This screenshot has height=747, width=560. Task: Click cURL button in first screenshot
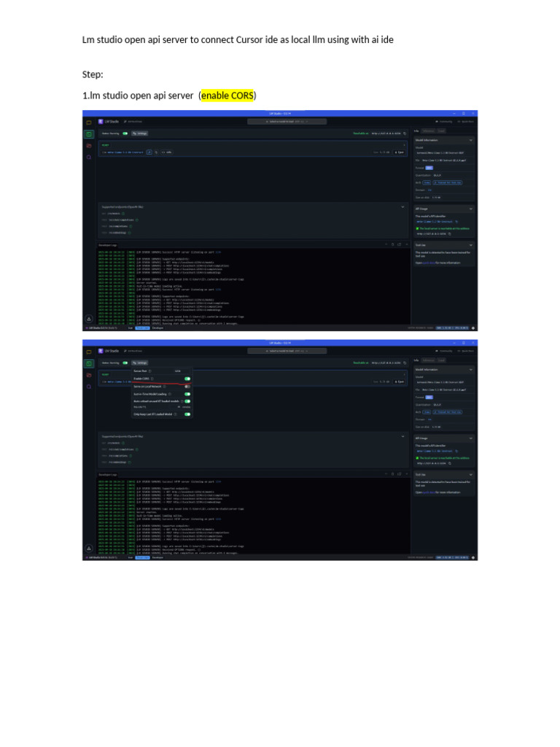pyautogui.click(x=166, y=152)
